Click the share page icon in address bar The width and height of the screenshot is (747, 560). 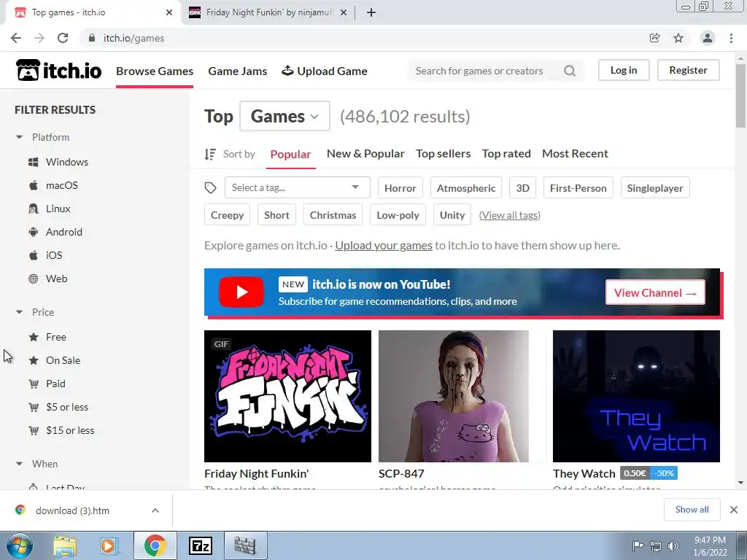[x=655, y=38]
